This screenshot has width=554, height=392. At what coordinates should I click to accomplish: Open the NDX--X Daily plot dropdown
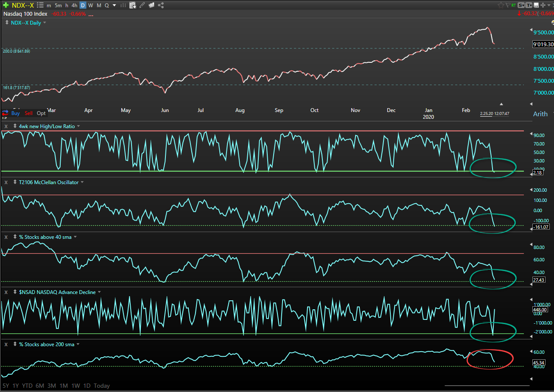coord(45,23)
